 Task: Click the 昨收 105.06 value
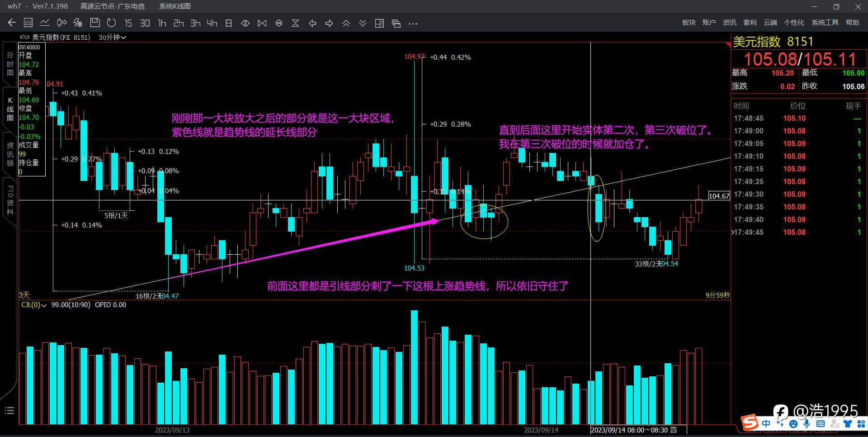[853, 86]
